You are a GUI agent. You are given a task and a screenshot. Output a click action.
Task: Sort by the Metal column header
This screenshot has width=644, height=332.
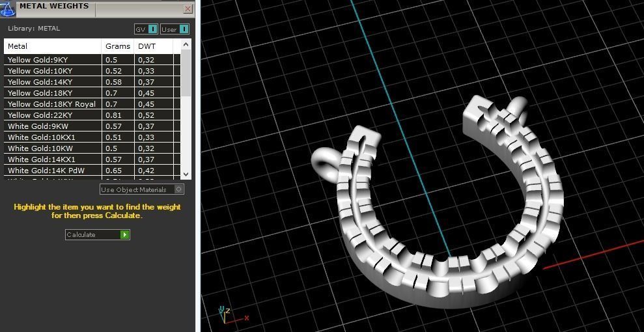53,46
